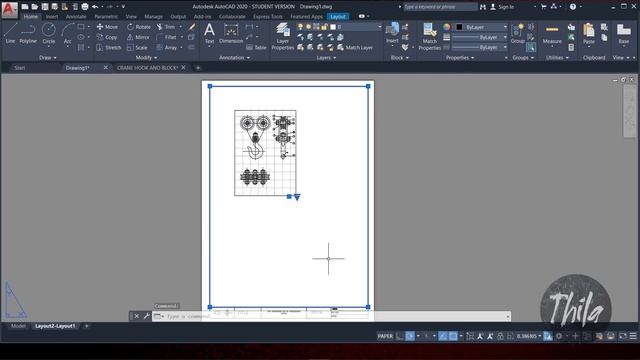This screenshot has height=360, width=640.
Task: Click the keyword search box
Action: [440, 7]
